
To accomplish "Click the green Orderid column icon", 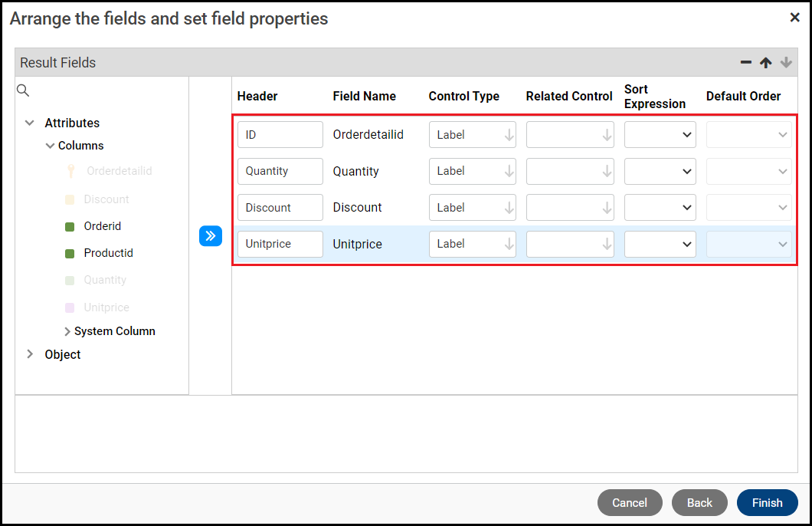I will pos(70,227).
